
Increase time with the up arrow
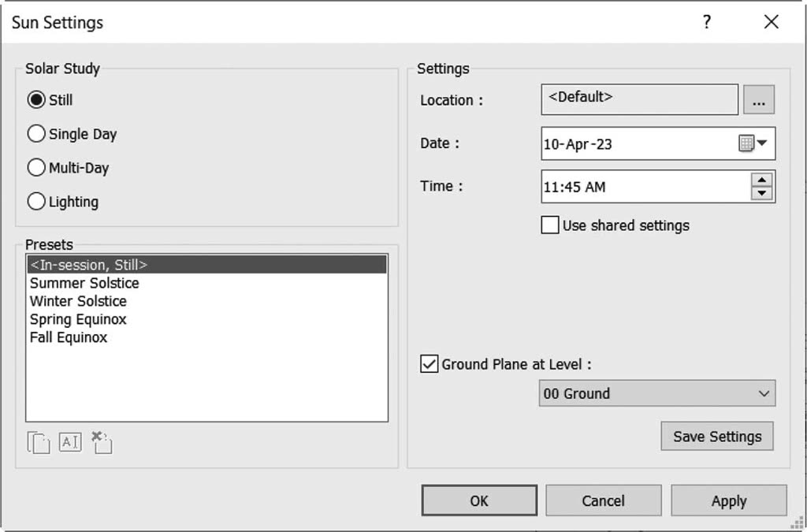tap(761, 180)
